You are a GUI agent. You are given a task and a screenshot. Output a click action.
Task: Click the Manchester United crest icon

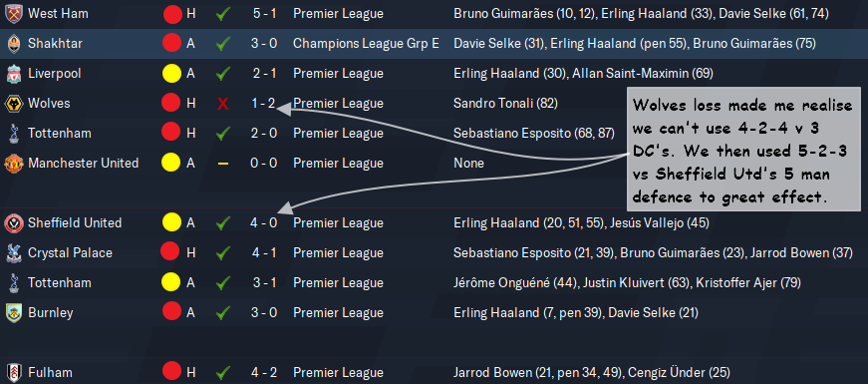coord(13,163)
